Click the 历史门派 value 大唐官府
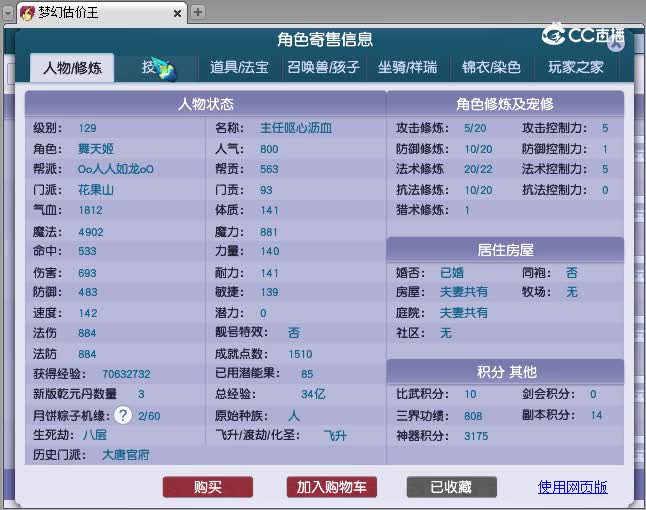 point(126,455)
